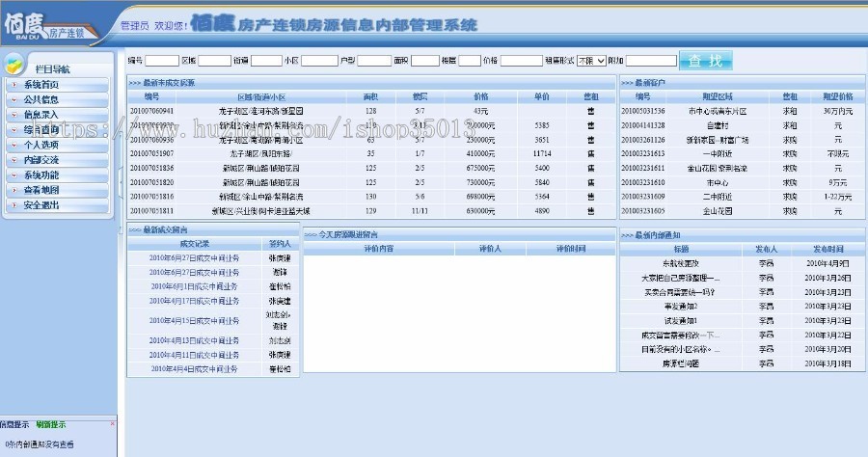Click the 龙子湖区/凤阳东路/ listing cell
The width and height of the screenshot is (868, 457).
[261, 153]
